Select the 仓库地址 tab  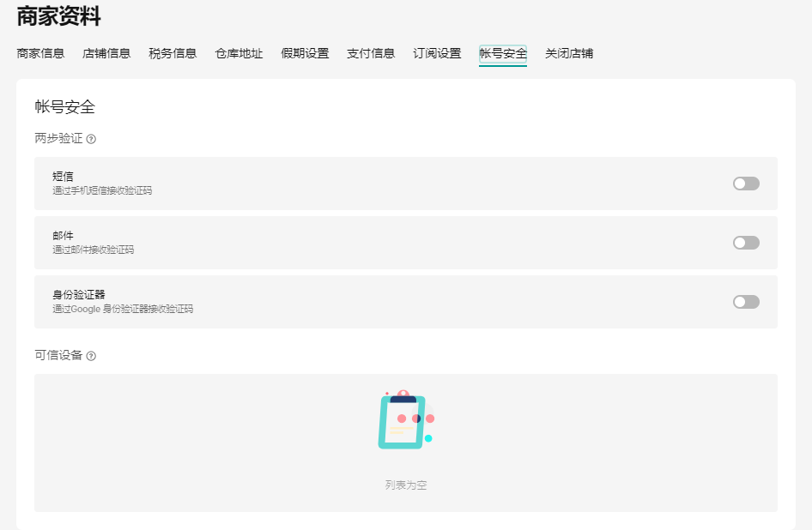pyautogui.click(x=239, y=53)
